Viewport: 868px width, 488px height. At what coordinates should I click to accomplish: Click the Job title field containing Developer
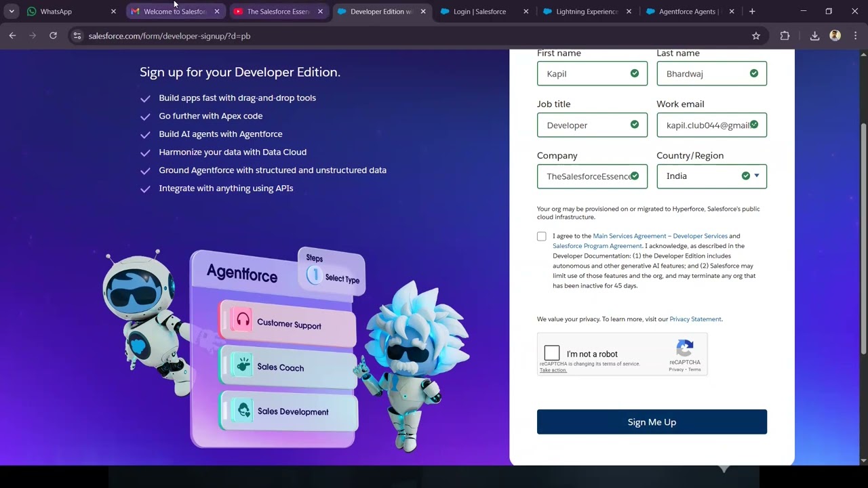[x=592, y=125]
